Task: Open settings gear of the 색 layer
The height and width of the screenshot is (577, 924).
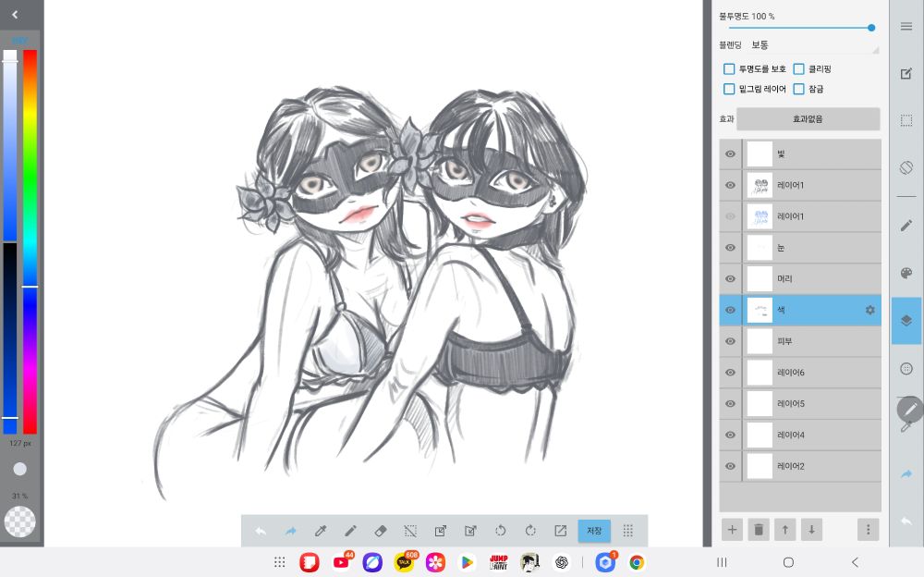Action: pyautogui.click(x=869, y=311)
